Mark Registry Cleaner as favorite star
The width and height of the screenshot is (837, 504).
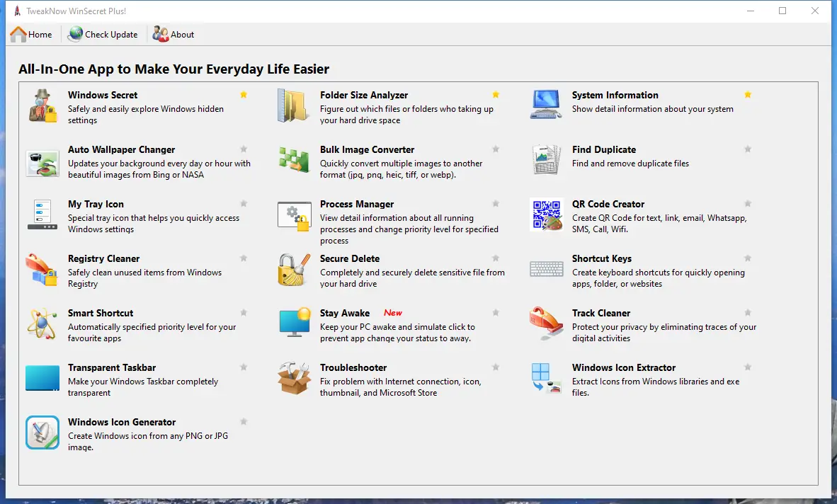click(244, 258)
